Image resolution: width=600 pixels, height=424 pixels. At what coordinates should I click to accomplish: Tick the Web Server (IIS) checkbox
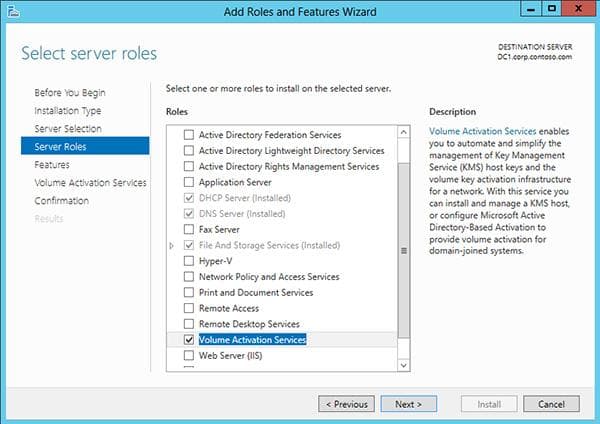[x=189, y=356]
